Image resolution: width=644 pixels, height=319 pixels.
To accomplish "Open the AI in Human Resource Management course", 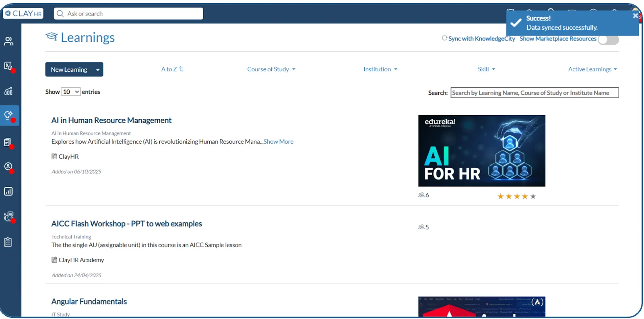I will coord(111,120).
